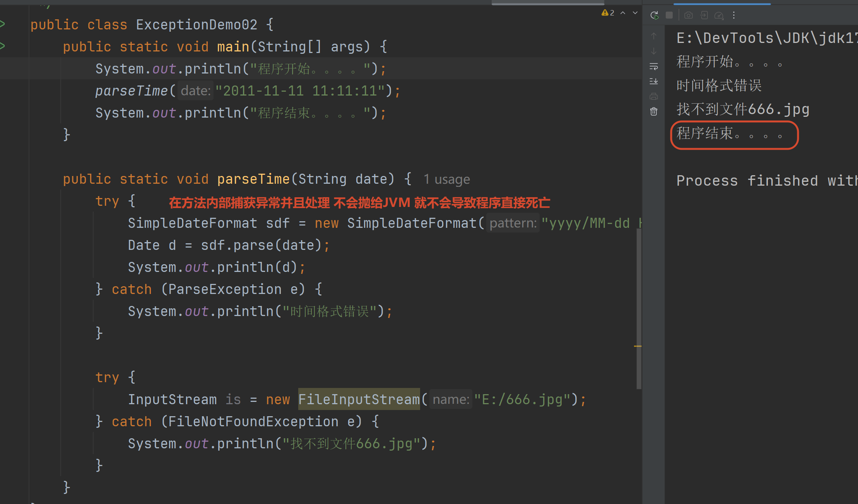Jump to next highlighted problem chevron
The width and height of the screenshot is (858, 504).
tap(635, 13)
